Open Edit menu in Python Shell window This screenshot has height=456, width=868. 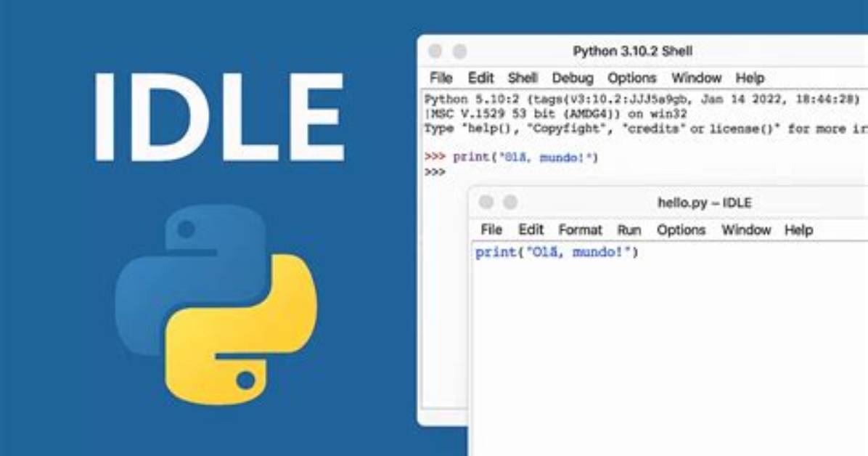(480, 78)
